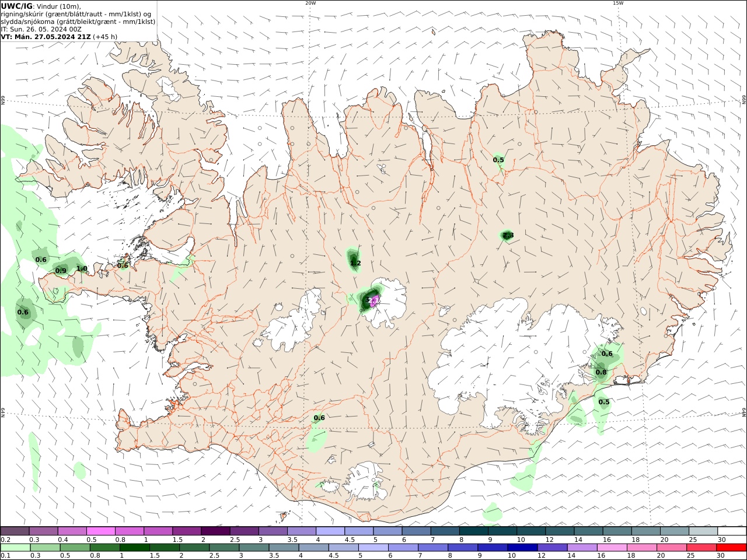
Task: Click the legend line 'rigning/skúrir (grænt/blátt/rautt - mm/1klst) og'
Action: [76, 13]
